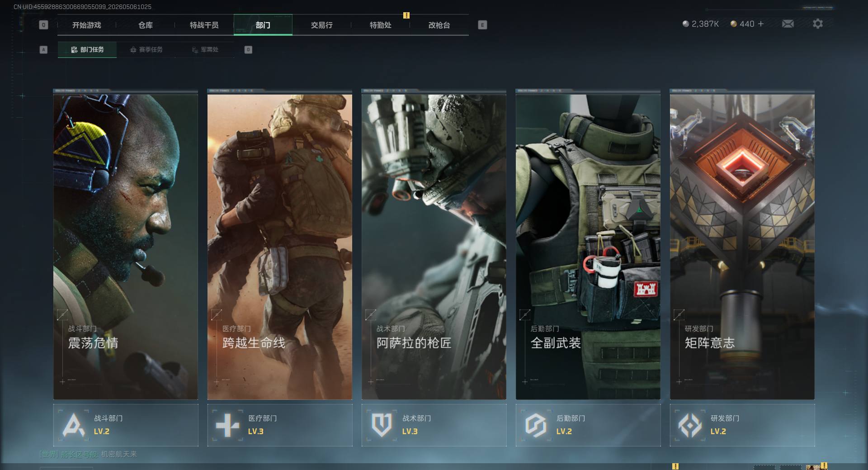Click the 战斗部门 LV.2 level panel
Viewport: 868px width, 470px height.
pyautogui.click(x=126, y=425)
